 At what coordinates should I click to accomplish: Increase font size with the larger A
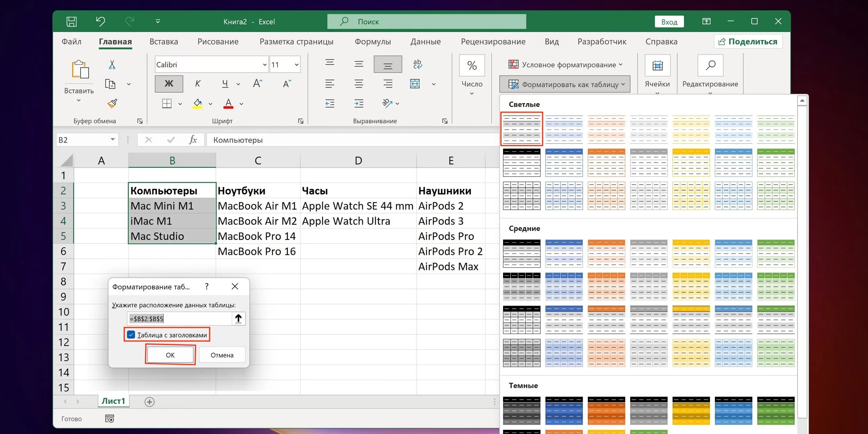258,84
